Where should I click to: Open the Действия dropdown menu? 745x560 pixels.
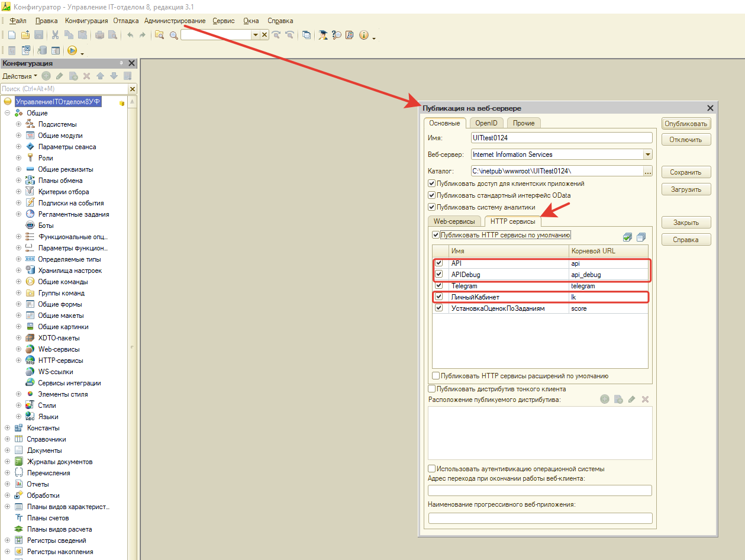[20, 76]
